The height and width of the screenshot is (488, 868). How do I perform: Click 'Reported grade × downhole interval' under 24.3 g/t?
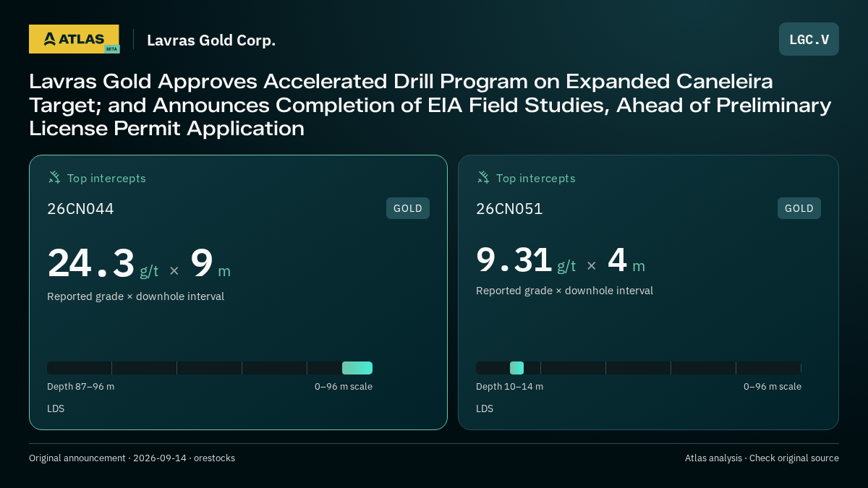(135, 296)
